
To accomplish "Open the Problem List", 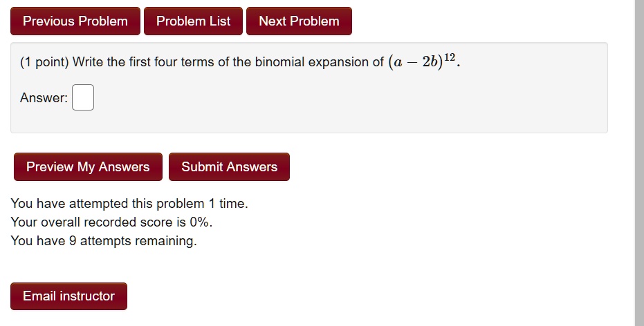I will [x=193, y=21].
